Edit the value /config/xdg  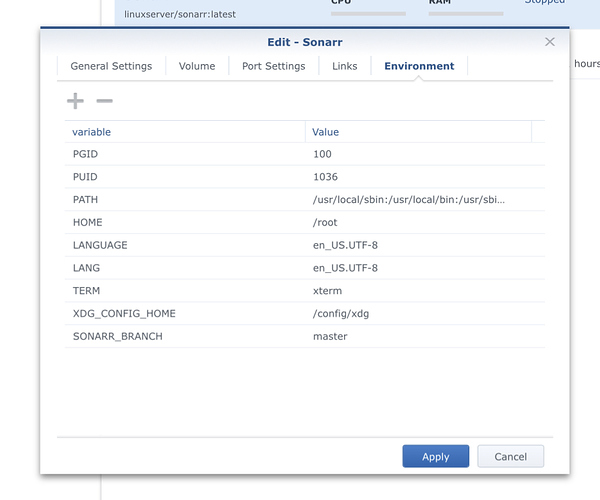pos(341,314)
